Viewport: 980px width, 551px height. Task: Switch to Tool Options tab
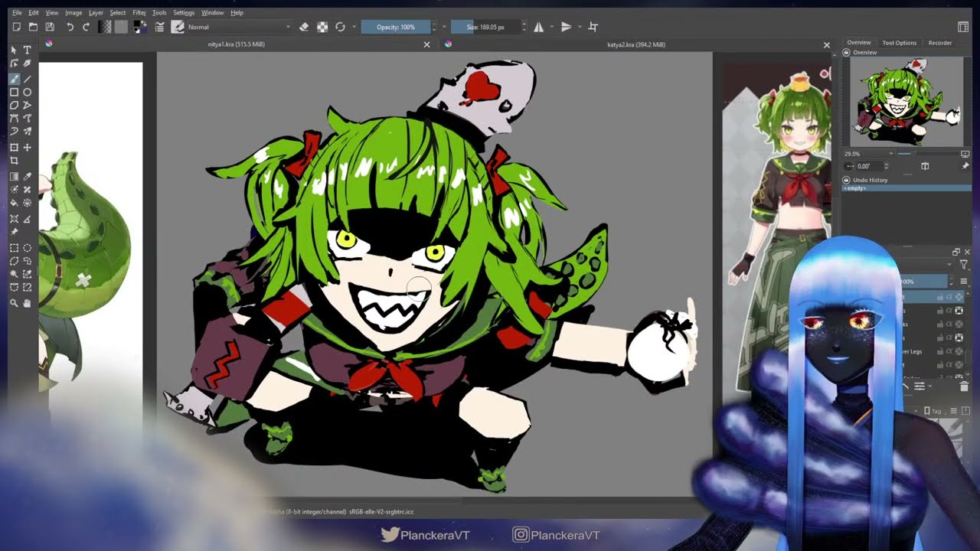(900, 43)
